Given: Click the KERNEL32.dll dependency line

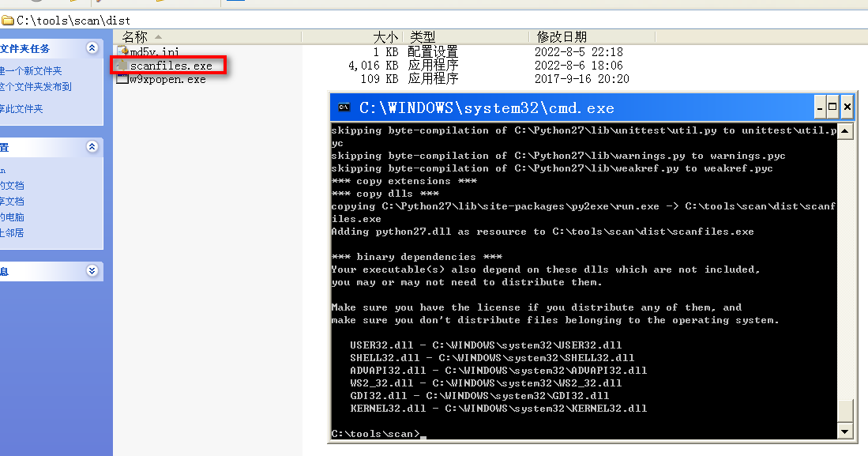Looking at the screenshot, I should tap(499, 409).
